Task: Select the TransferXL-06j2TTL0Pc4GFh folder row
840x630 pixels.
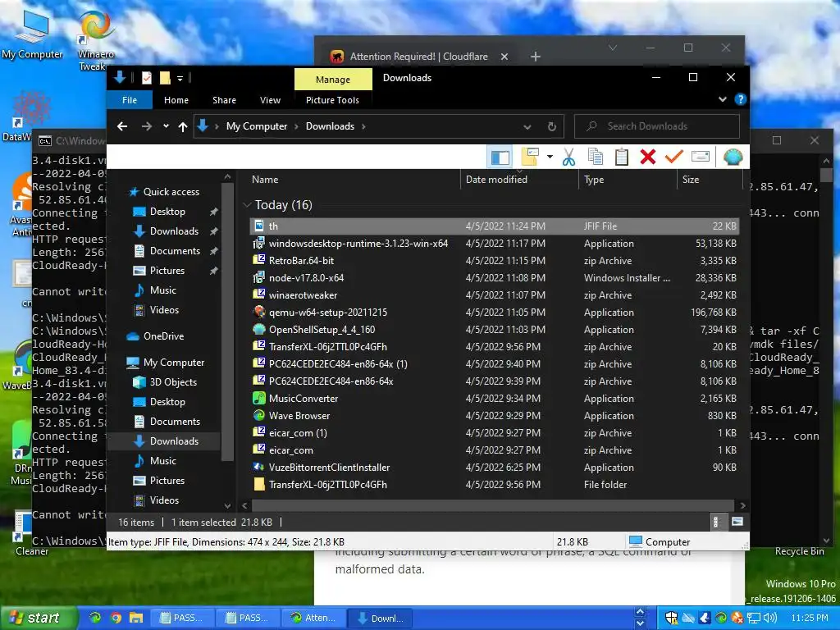Action: point(495,484)
